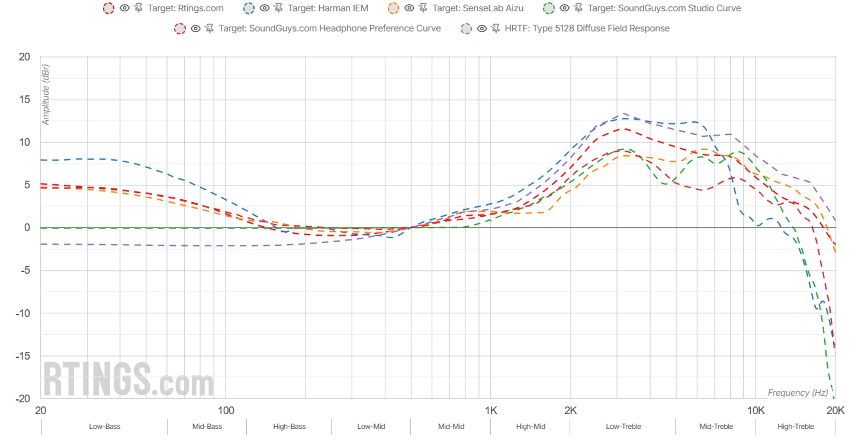Click the green SoundGuys Studio color circle

549,8
